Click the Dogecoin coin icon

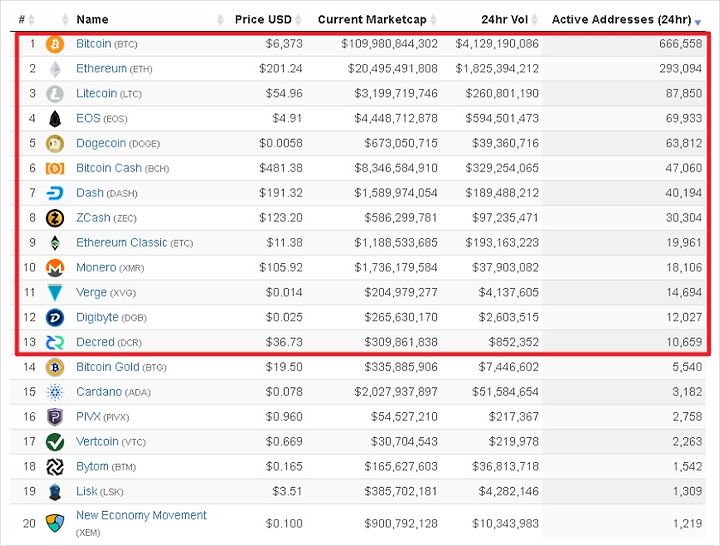click(x=55, y=144)
